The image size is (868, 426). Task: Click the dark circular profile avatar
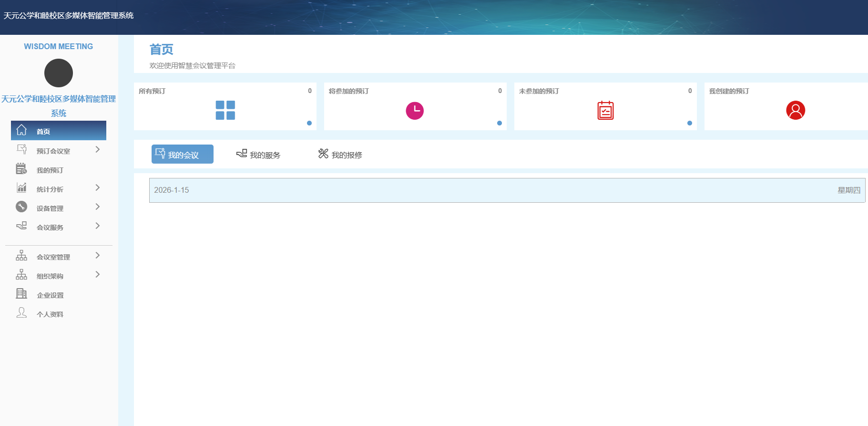click(59, 73)
